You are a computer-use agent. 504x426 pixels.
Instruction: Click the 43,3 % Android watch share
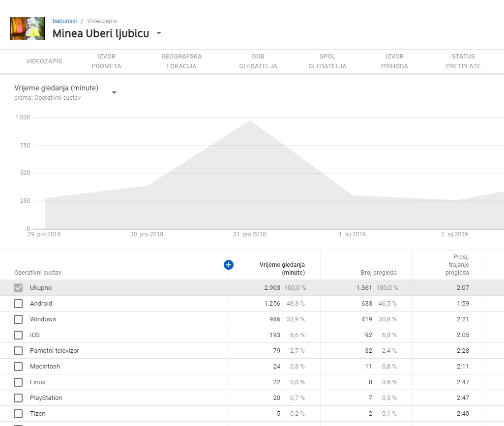pyautogui.click(x=296, y=303)
